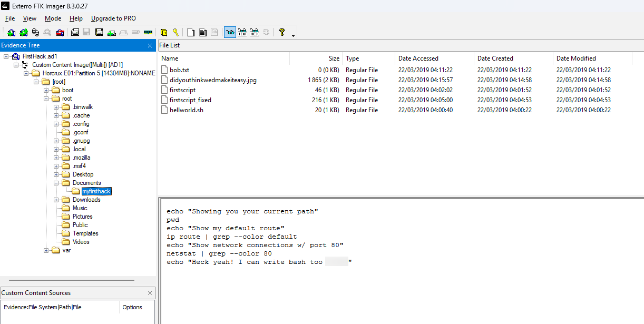Sort by Date Modified column header
Screen dimensions: 644x324
592,58
